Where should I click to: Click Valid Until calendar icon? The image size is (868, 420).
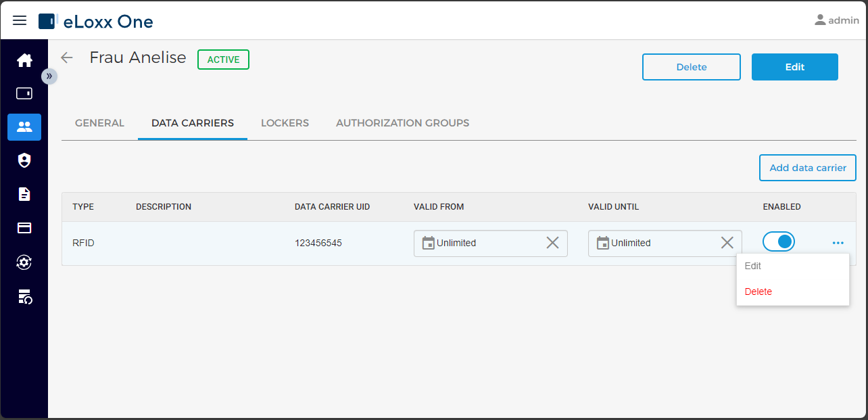click(x=603, y=243)
